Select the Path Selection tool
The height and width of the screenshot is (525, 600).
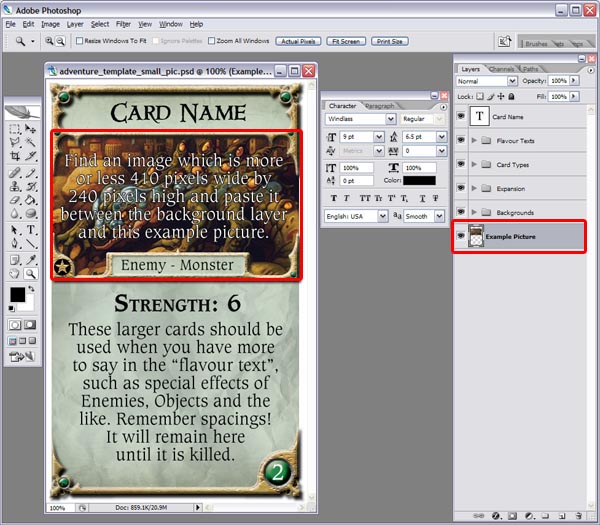[15, 230]
